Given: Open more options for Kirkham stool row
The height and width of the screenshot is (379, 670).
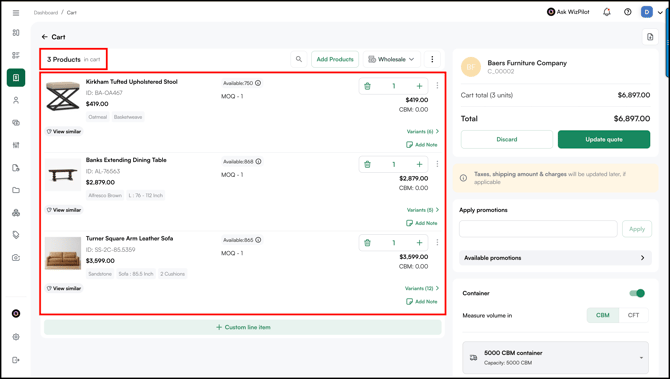Looking at the screenshot, I should pyautogui.click(x=437, y=86).
